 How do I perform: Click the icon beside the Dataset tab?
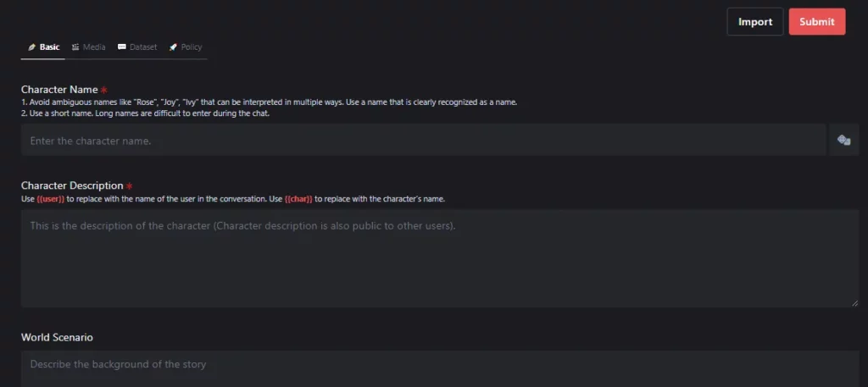pos(122,47)
